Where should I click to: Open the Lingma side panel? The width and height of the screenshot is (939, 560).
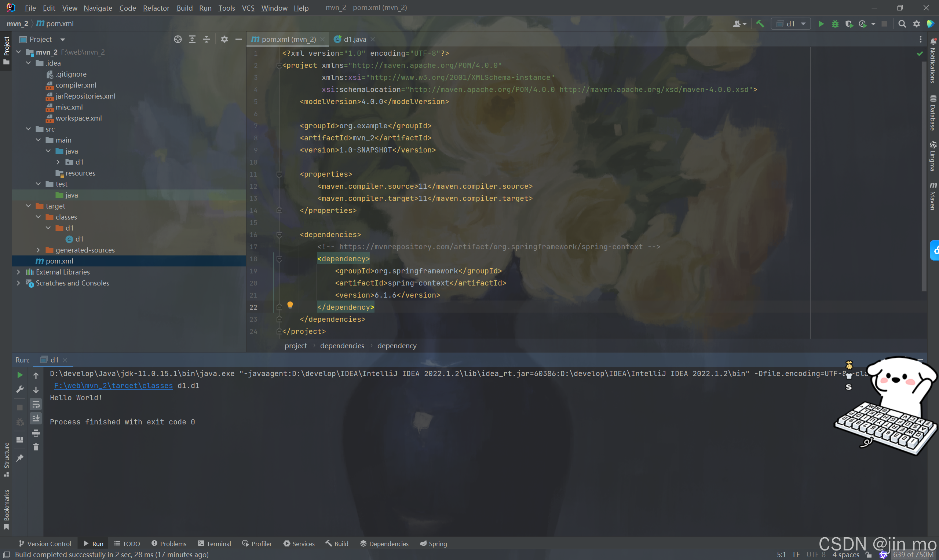(933, 156)
